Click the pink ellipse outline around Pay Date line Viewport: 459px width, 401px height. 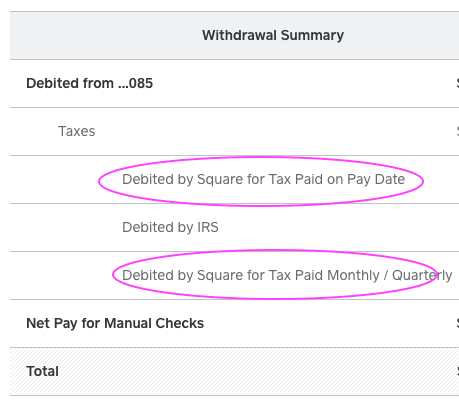click(261, 158)
